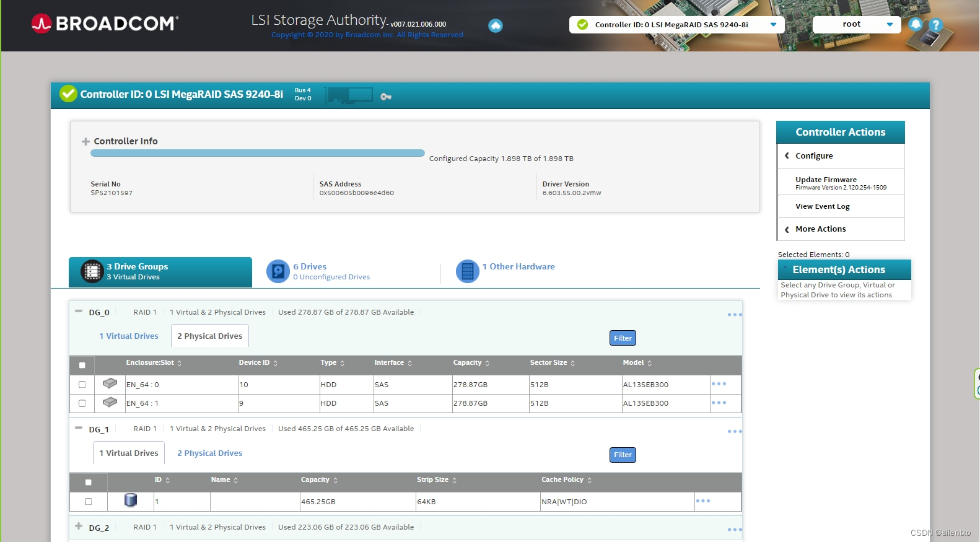Screen dimensions: 980x542
Task: Open the Controller ID selector dropdown
Action: (676, 25)
